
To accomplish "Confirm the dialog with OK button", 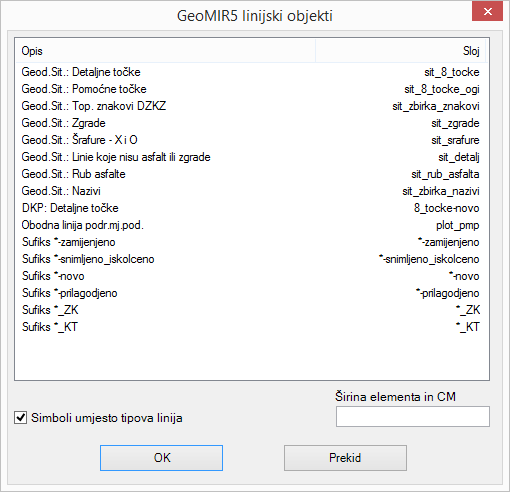I will (x=161, y=458).
